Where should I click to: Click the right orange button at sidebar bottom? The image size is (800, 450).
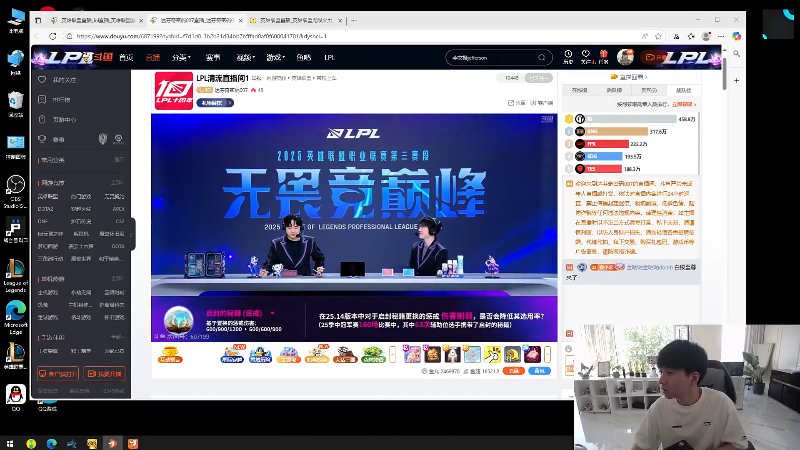coord(105,373)
